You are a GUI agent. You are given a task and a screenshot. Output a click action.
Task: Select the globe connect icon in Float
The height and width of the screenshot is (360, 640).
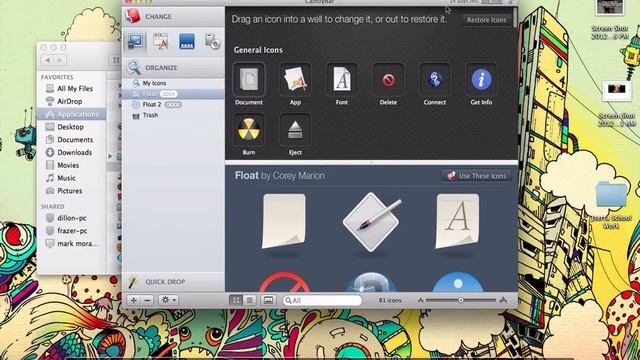pos(371,282)
